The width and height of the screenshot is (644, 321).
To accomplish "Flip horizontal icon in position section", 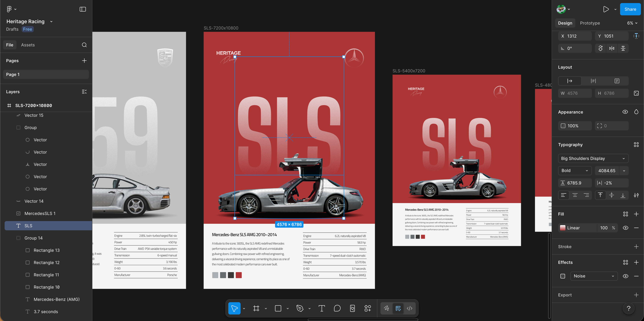I will coord(612,48).
